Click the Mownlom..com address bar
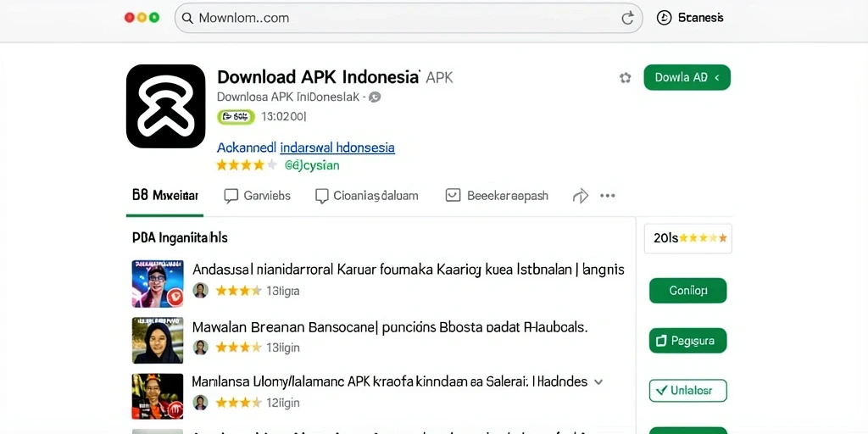The width and height of the screenshot is (868, 434). (x=409, y=19)
